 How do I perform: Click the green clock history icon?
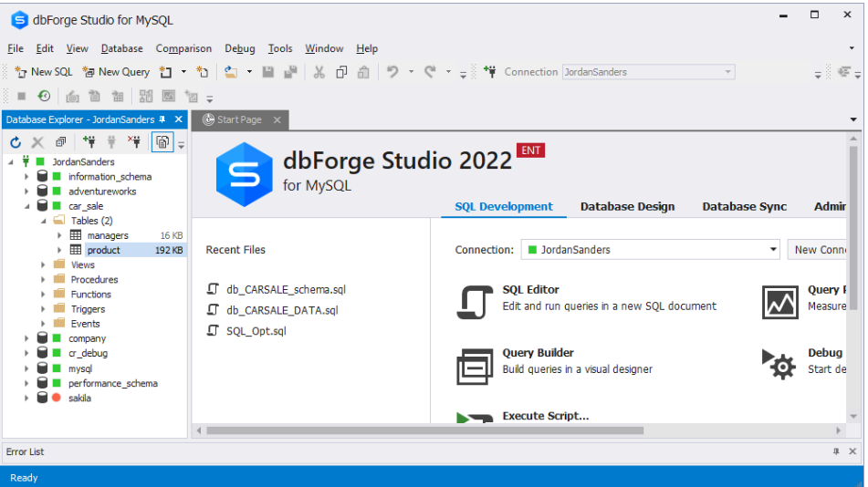pos(44,97)
